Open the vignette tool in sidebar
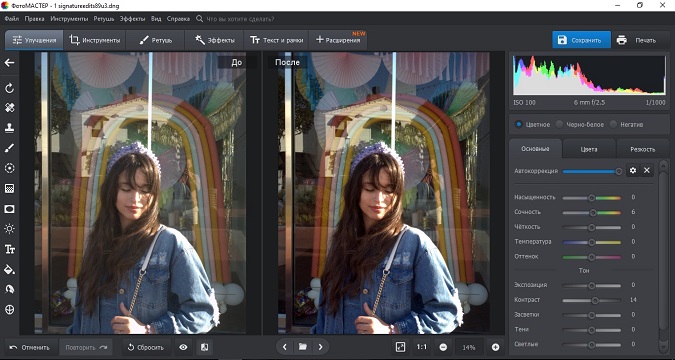Screen dimensions: 675x360 [9, 209]
